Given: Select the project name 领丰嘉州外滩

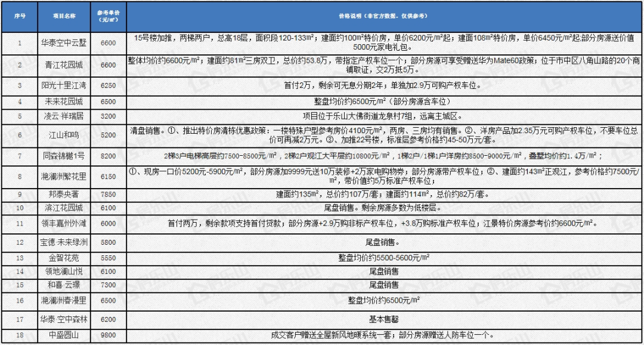Looking at the screenshot, I should click(64, 223).
